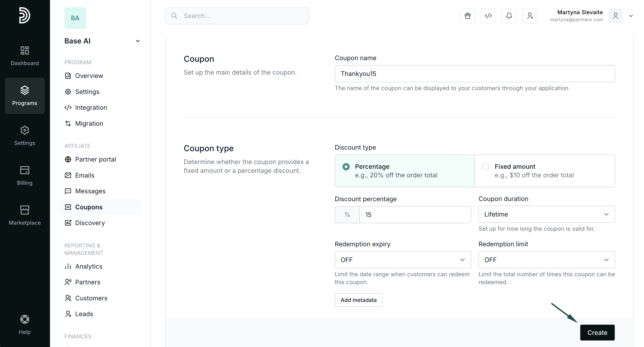Go to Dashboard in left rail
Screen dimensions: 644x347
pyautogui.click(x=25, y=56)
